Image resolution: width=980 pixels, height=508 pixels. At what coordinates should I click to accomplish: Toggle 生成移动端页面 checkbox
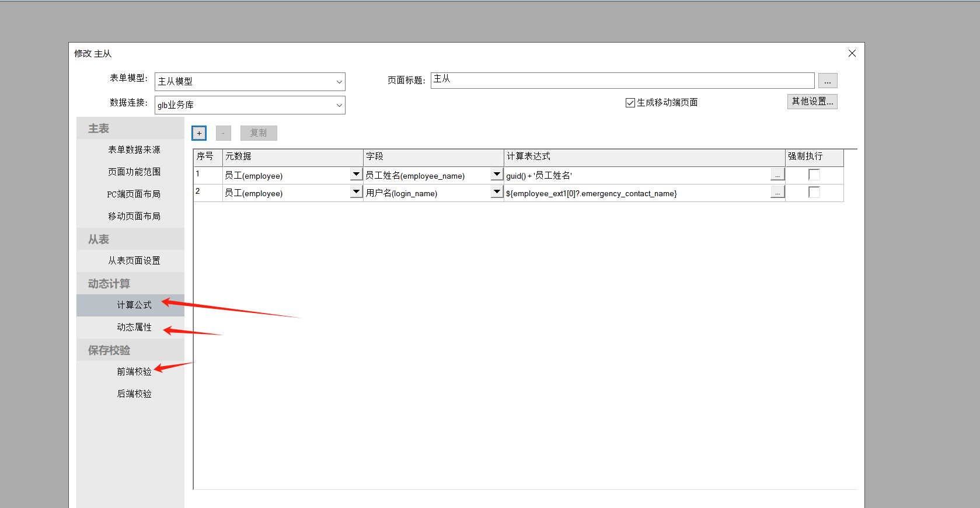point(630,103)
